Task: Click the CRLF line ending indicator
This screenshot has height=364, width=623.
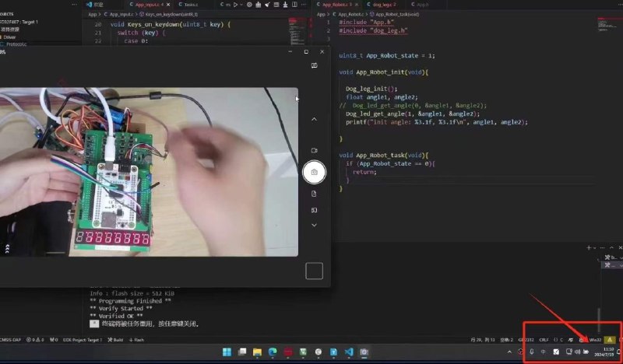Action: (544, 340)
